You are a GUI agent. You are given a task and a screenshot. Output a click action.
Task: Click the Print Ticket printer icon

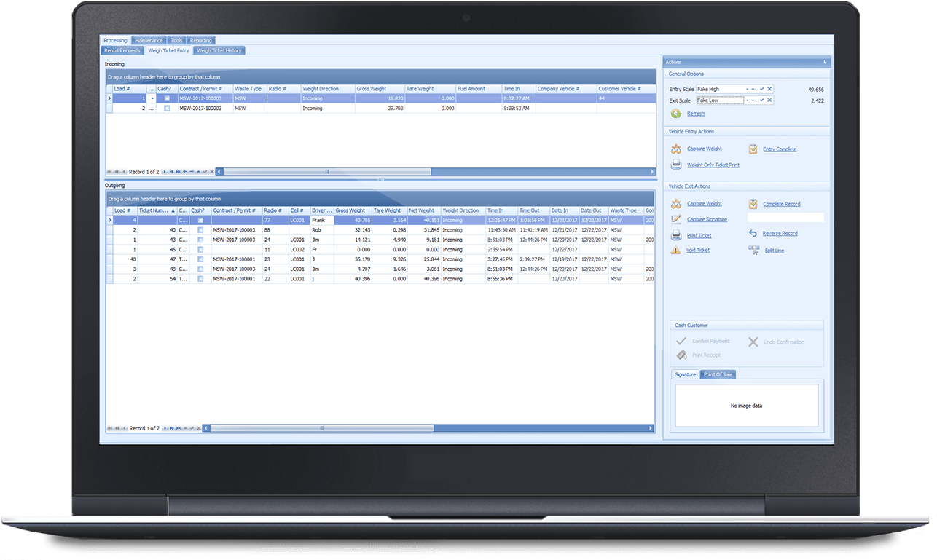point(675,234)
